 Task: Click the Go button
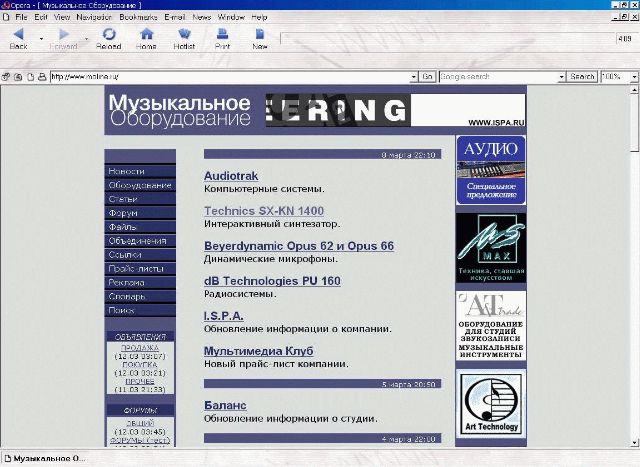tap(427, 77)
